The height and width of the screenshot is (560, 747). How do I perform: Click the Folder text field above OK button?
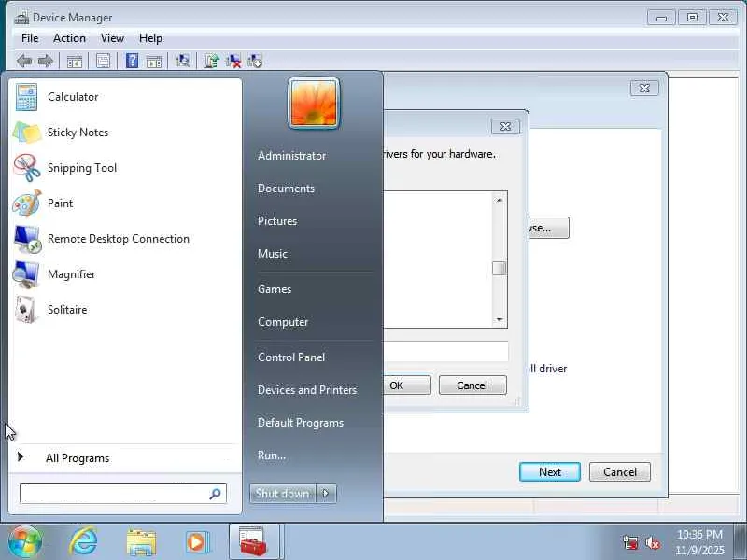446,352
